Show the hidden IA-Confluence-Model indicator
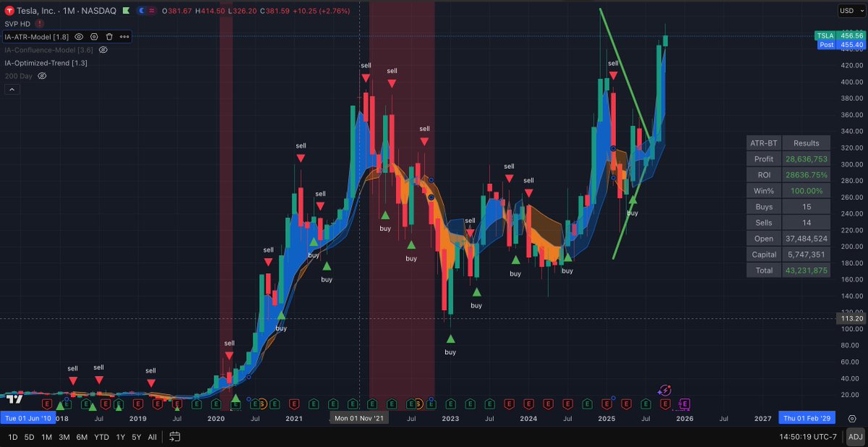The image size is (868, 447). [x=103, y=50]
